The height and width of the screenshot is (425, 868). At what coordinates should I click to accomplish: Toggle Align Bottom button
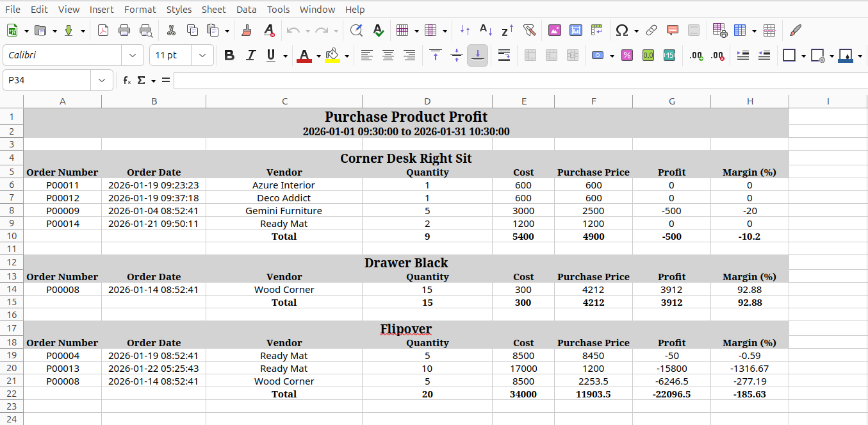coord(478,55)
